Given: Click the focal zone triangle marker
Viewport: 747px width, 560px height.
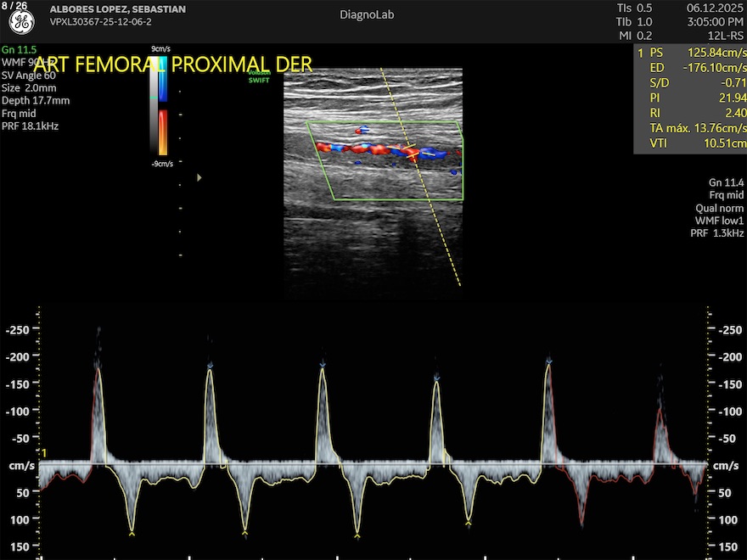Looking at the screenshot, I should [x=199, y=177].
